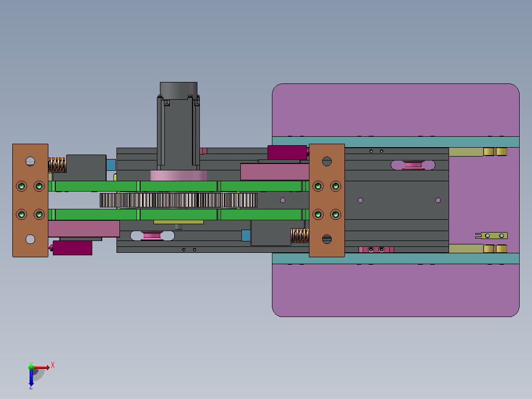Screen dimensions: 532x399
Task: Click the orange spring at the lower right
Action: tap(300, 236)
